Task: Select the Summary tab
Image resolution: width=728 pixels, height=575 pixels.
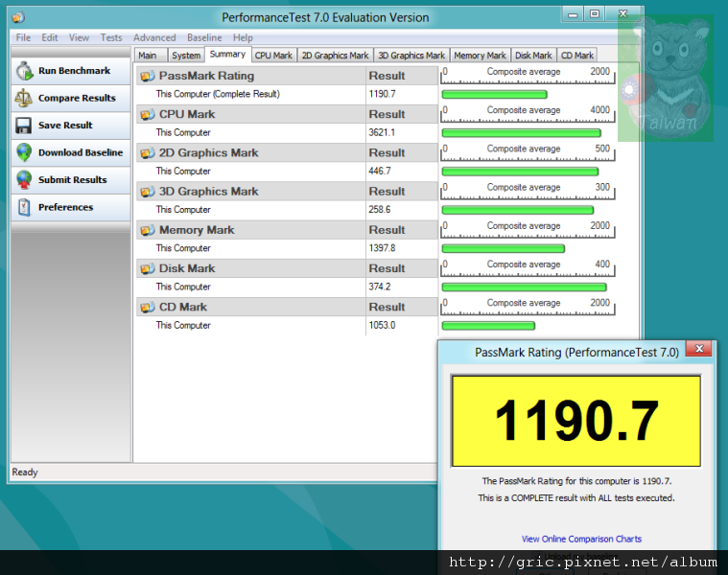Action: pyautogui.click(x=227, y=55)
